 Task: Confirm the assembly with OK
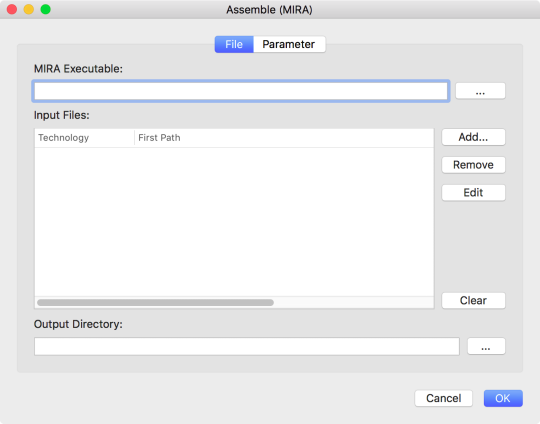[503, 398]
